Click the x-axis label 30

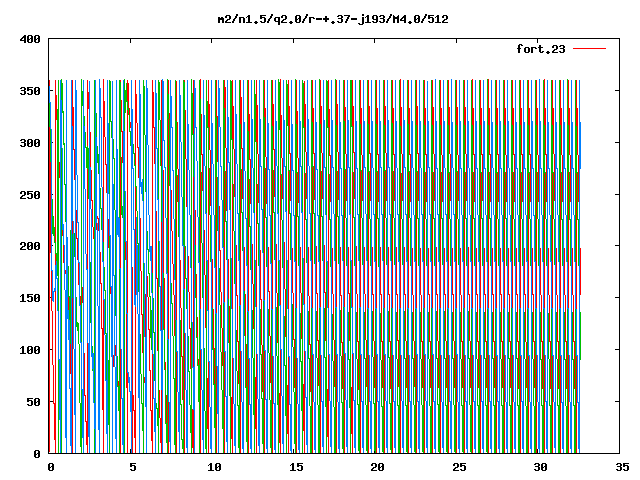coord(541,467)
